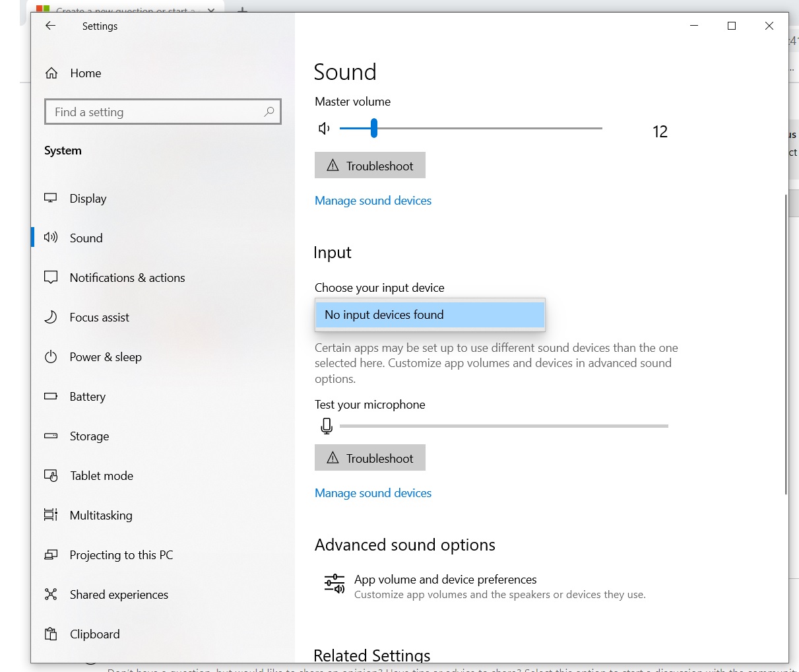Close the Settings window

[x=769, y=26]
